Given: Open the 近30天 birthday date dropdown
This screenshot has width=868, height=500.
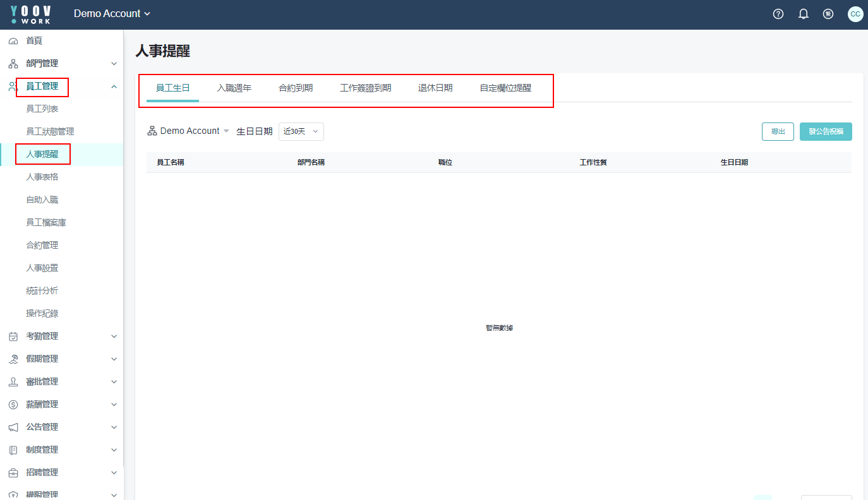Looking at the screenshot, I should click(x=301, y=131).
